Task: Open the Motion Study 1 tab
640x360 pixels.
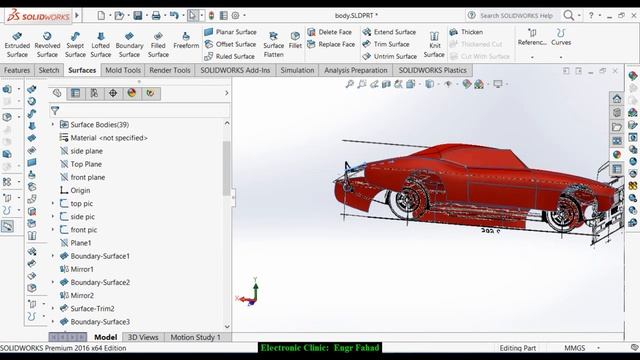Action: (196, 337)
